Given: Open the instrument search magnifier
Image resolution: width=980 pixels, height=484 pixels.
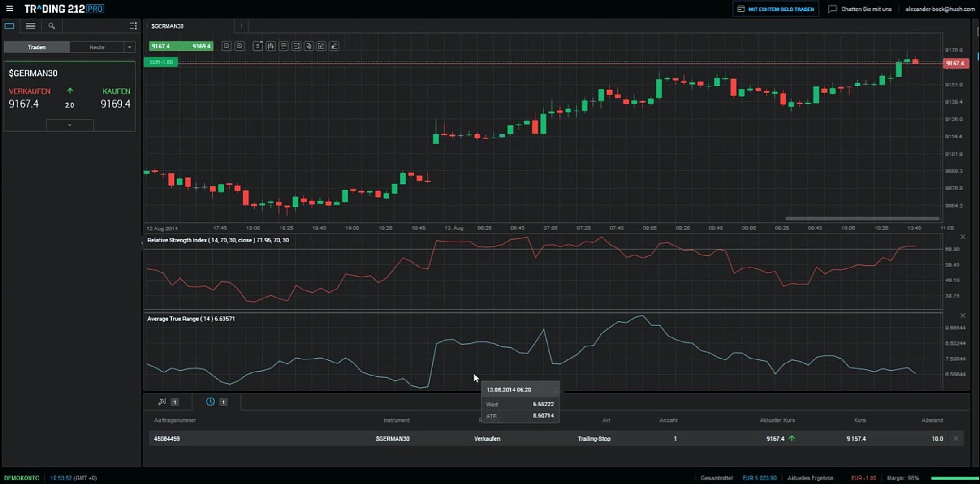Looking at the screenshot, I should 52,26.
